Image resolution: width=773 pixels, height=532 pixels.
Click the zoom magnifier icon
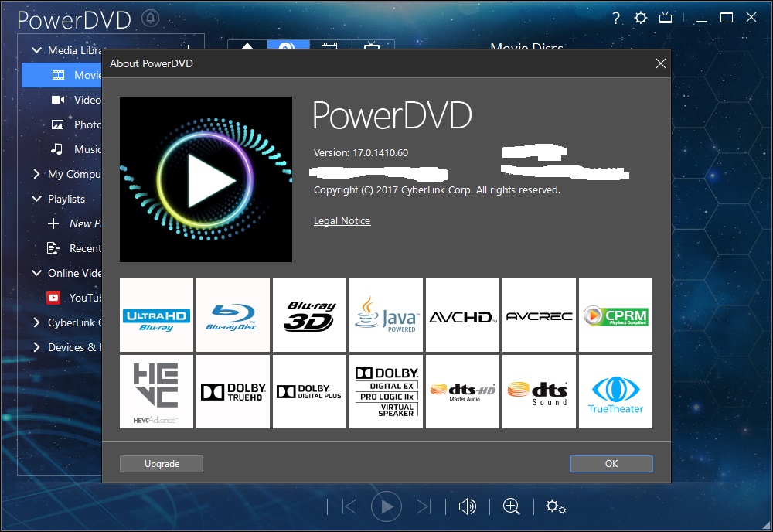(511, 506)
